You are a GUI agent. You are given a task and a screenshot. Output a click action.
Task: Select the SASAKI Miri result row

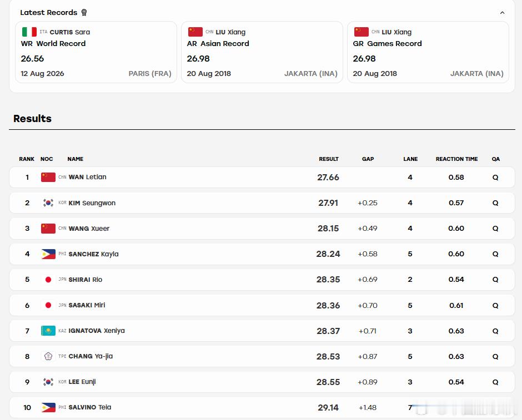tap(262, 305)
